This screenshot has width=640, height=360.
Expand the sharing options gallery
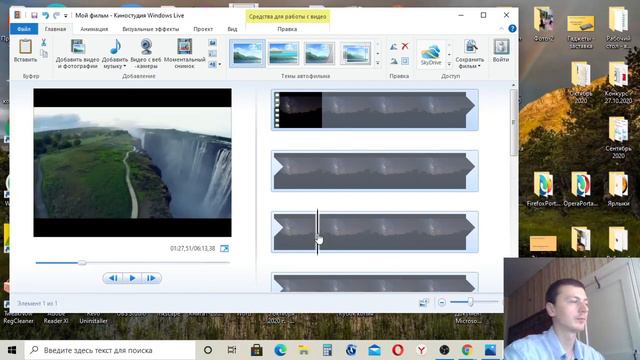[449, 64]
